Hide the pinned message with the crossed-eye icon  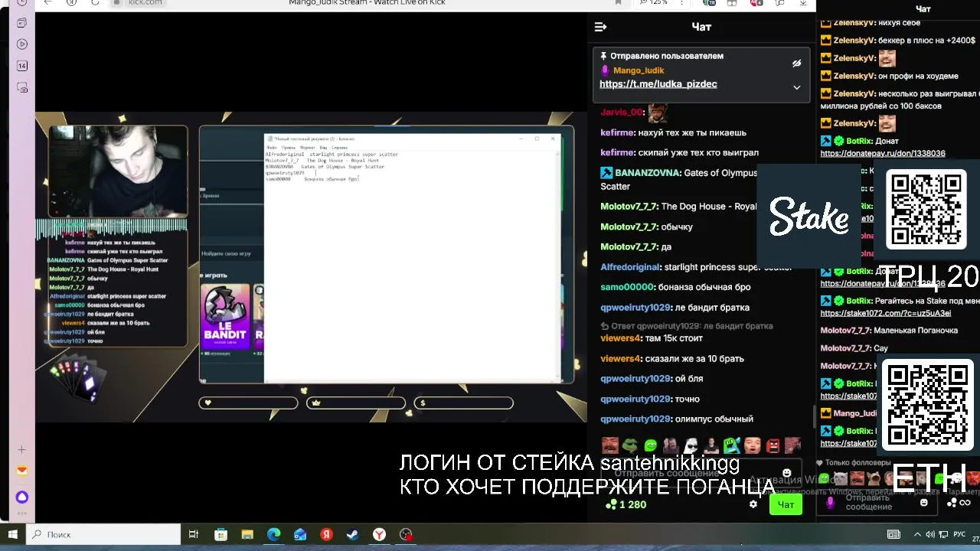796,64
